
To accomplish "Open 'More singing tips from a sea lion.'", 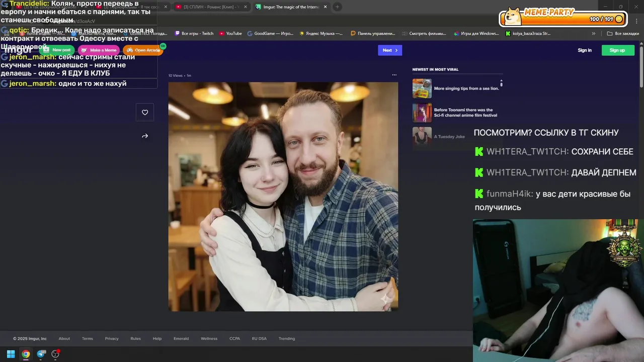I will tap(466, 88).
